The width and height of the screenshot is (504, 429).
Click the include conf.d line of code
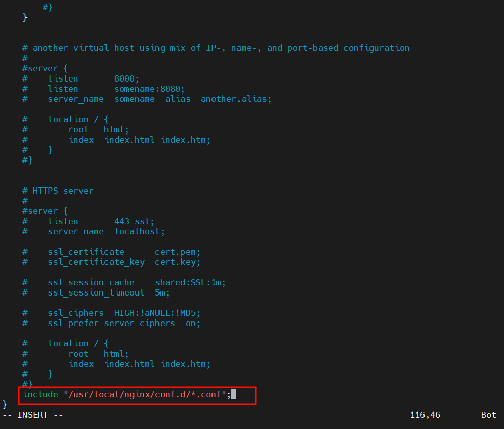point(127,395)
